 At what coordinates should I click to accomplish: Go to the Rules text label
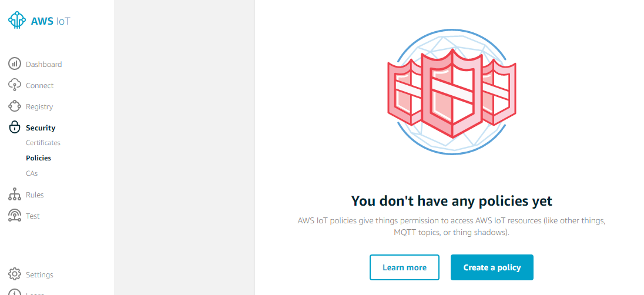click(x=35, y=195)
